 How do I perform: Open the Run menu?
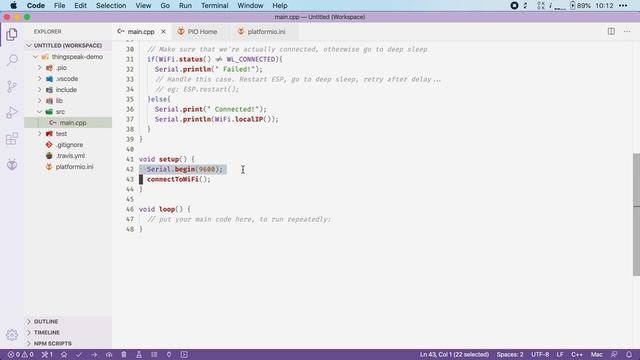[x=185, y=6]
